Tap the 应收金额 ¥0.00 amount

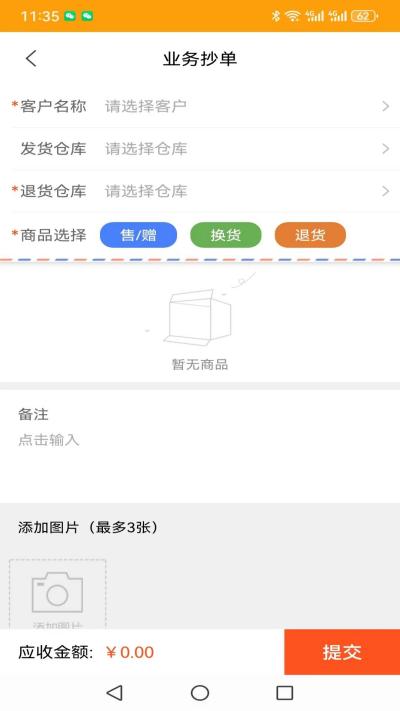coord(130,653)
